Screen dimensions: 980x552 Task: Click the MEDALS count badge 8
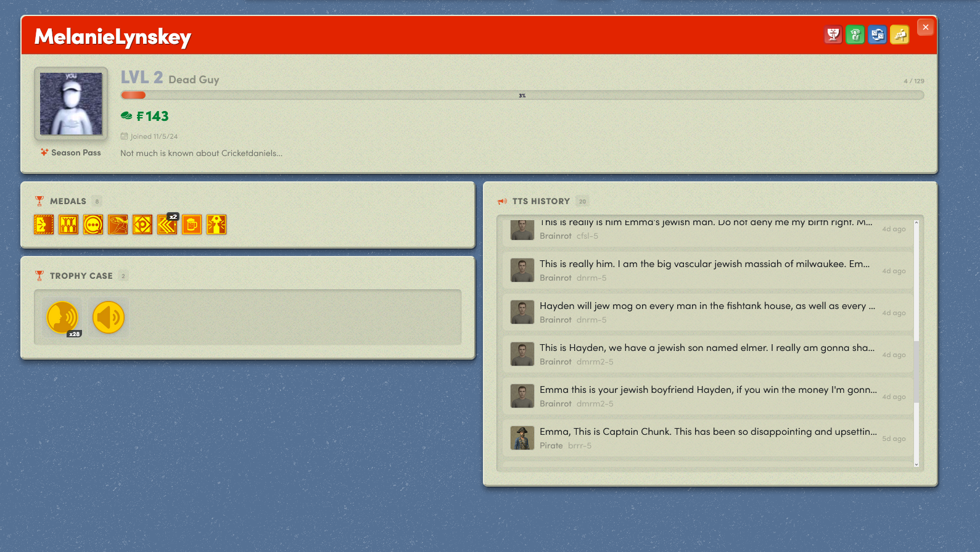coord(97,201)
